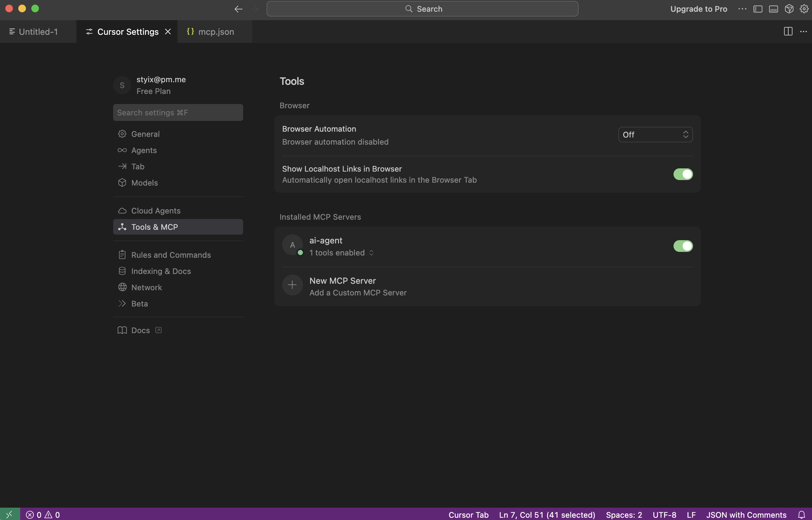
Task: Click the Indexing & Docs database icon
Action: [x=122, y=271]
